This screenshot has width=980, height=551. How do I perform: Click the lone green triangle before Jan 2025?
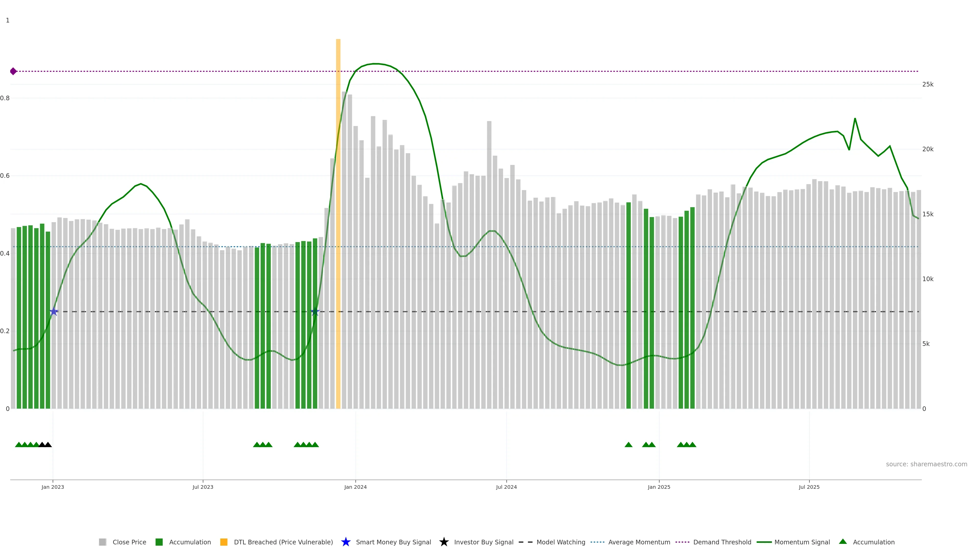pos(629,445)
